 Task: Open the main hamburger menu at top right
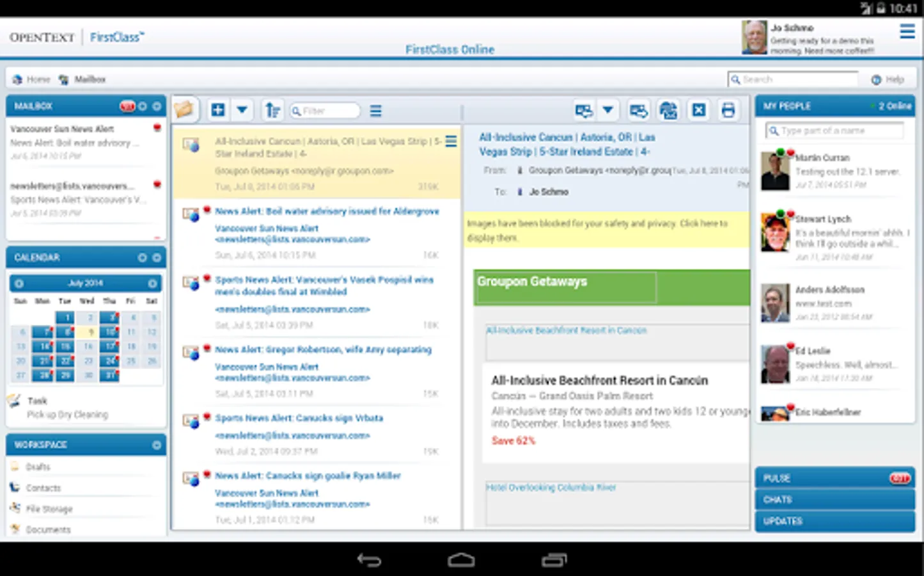click(x=907, y=31)
